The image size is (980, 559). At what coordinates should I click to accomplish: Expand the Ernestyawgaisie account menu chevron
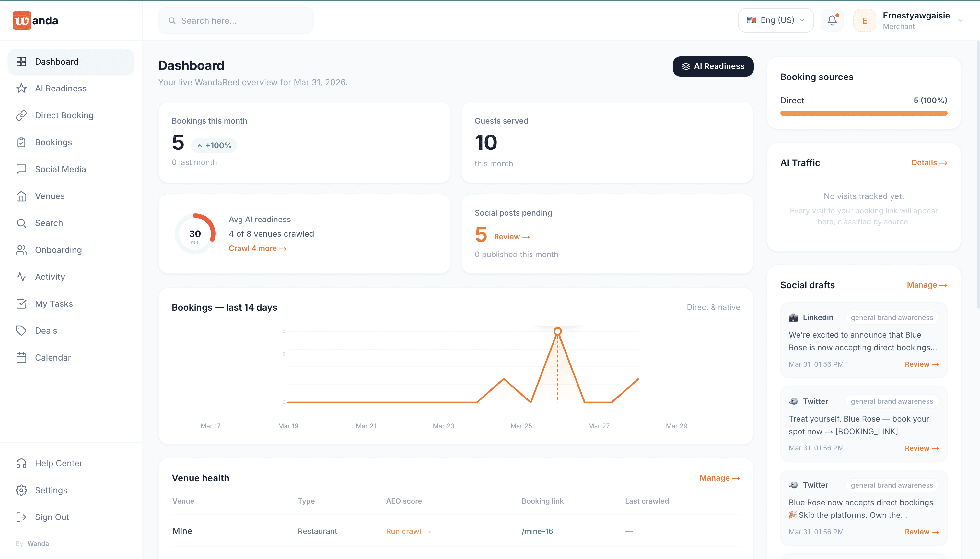coord(961,21)
